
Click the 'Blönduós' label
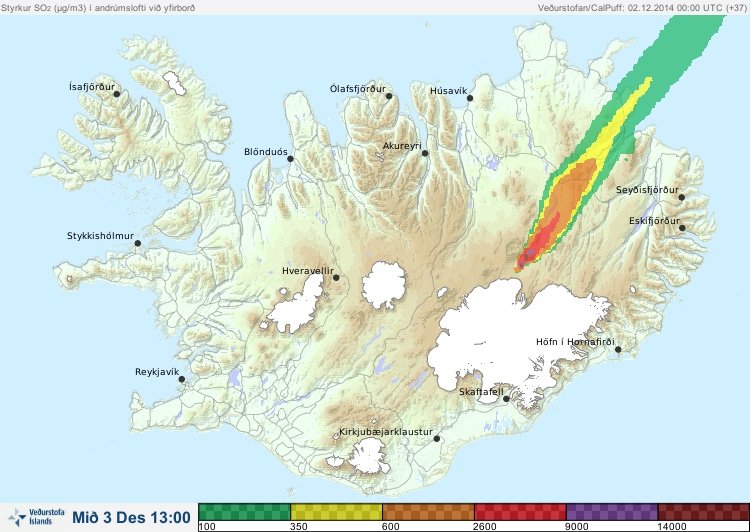pyautogui.click(x=266, y=152)
